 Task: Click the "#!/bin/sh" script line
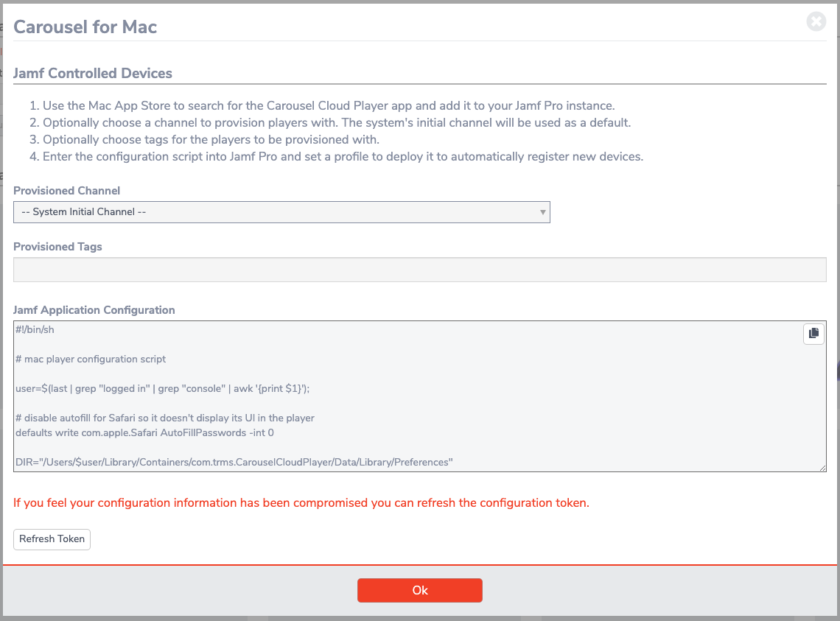click(35, 329)
